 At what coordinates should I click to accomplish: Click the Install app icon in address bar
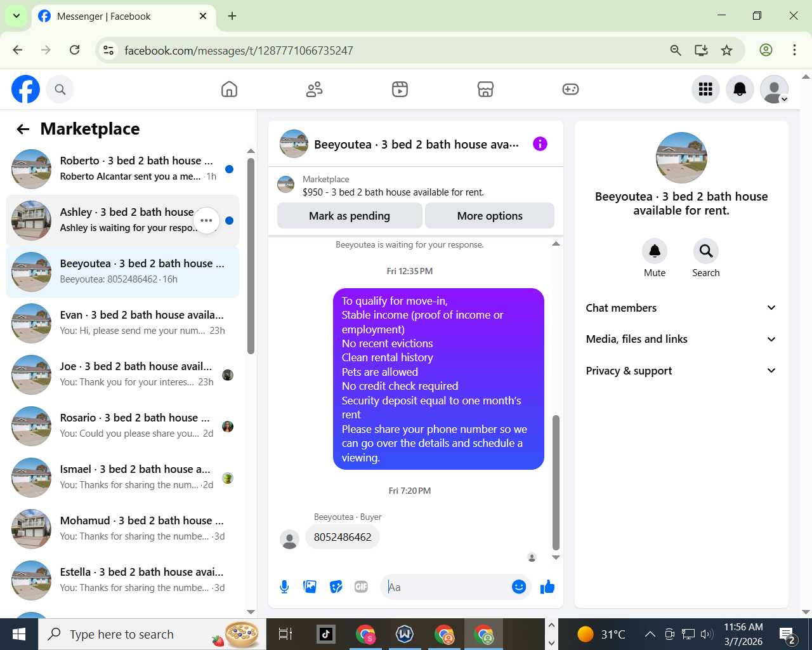701,50
